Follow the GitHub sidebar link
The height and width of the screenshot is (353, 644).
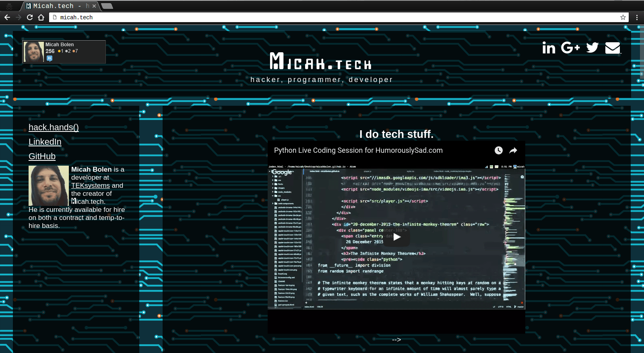[x=42, y=156]
